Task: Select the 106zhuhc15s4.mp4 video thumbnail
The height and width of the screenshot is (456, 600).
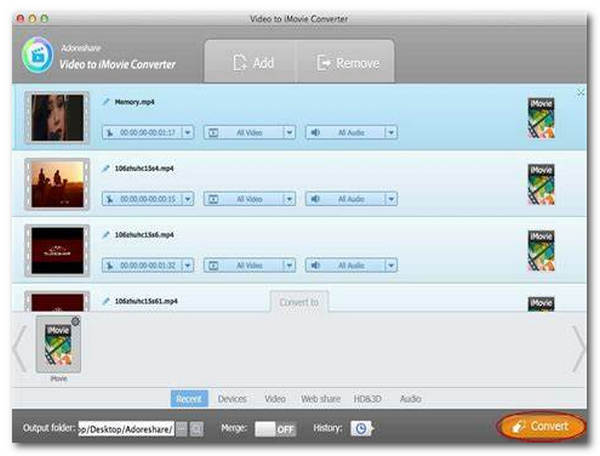Action: tap(57, 184)
